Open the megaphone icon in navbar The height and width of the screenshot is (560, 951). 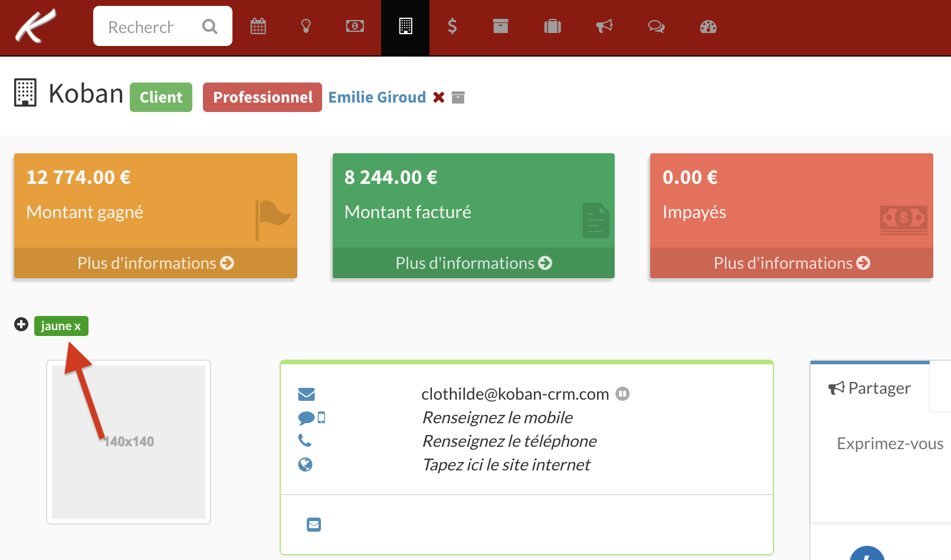coord(605,27)
